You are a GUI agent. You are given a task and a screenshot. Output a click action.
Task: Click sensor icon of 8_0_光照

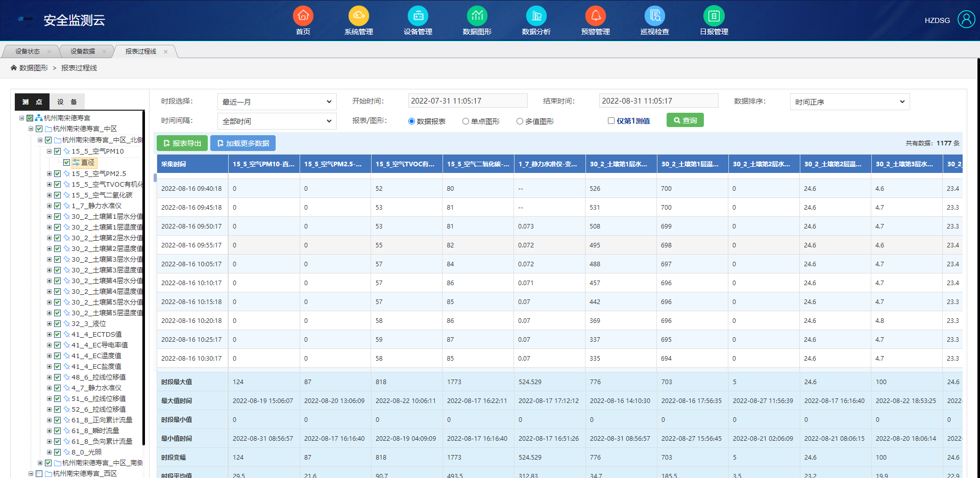coord(66,452)
